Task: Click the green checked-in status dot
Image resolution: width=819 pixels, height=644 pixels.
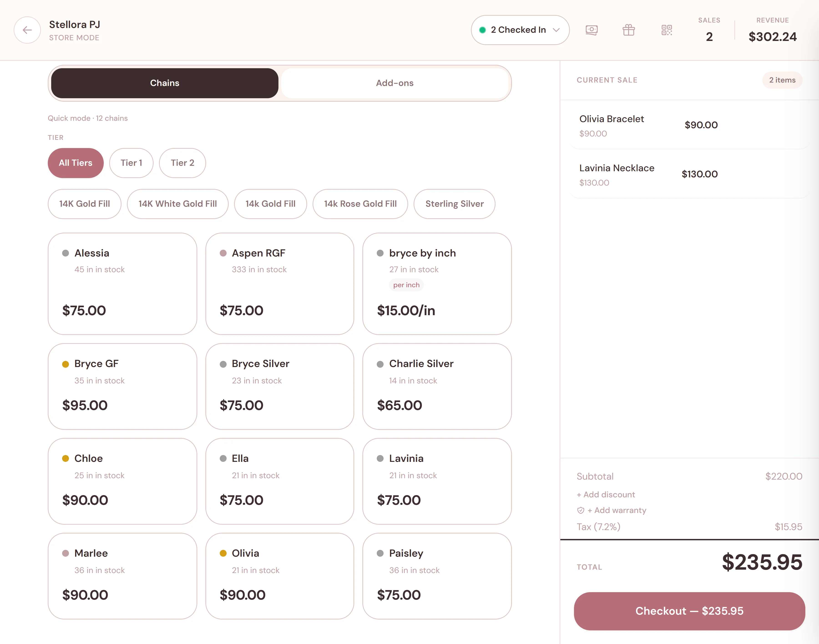Action: coord(482,30)
